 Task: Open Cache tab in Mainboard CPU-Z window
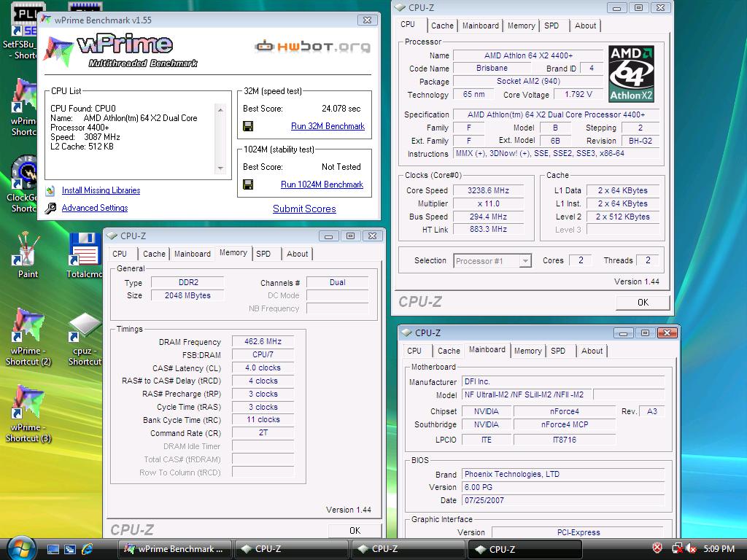pyautogui.click(x=449, y=351)
